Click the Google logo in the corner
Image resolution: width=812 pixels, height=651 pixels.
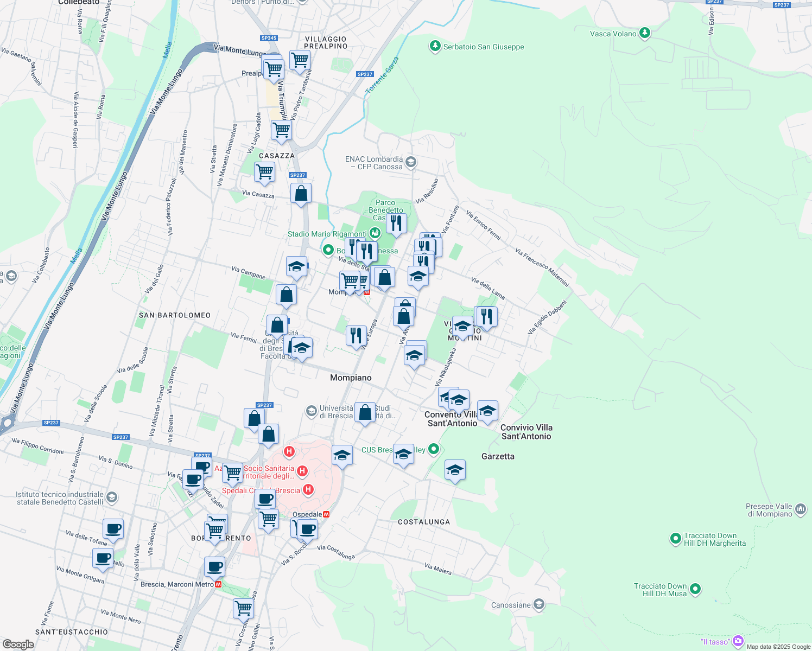(18, 645)
